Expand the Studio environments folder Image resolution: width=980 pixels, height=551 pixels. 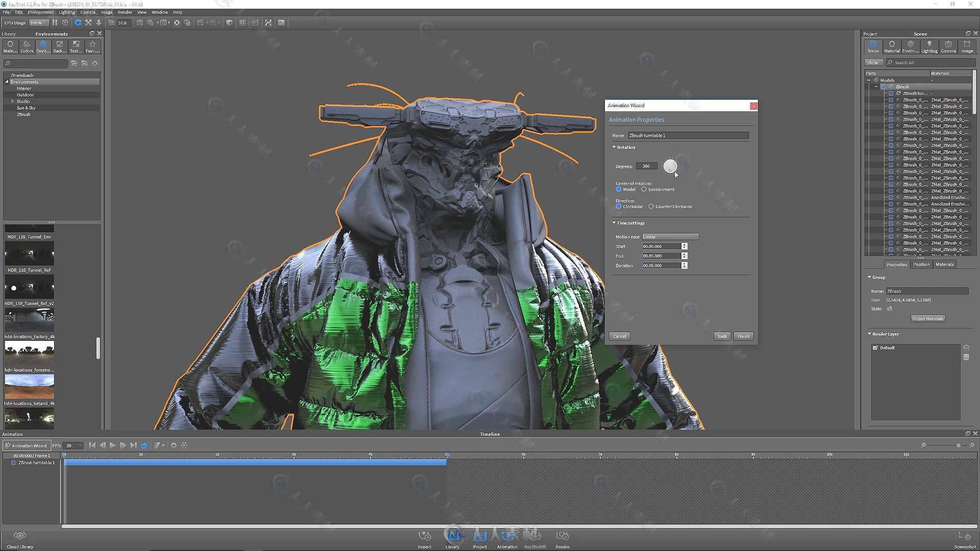tap(13, 102)
